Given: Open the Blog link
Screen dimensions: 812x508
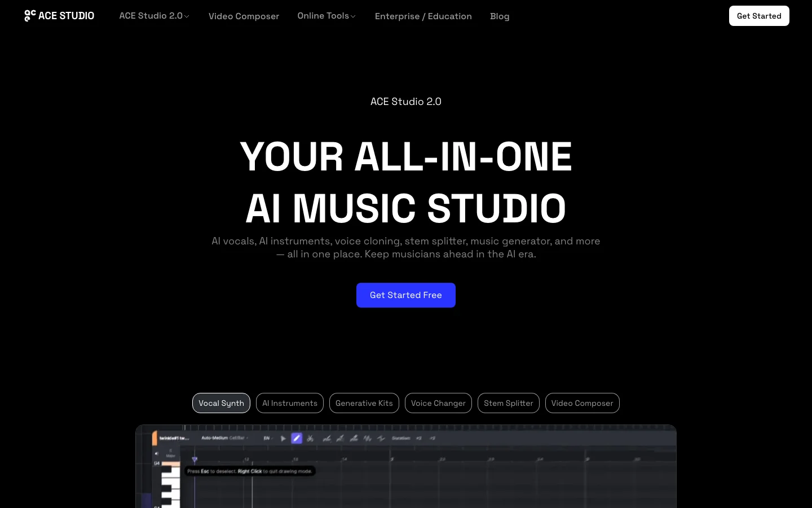Looking at the screenshot, I should (x=500, y=16).
